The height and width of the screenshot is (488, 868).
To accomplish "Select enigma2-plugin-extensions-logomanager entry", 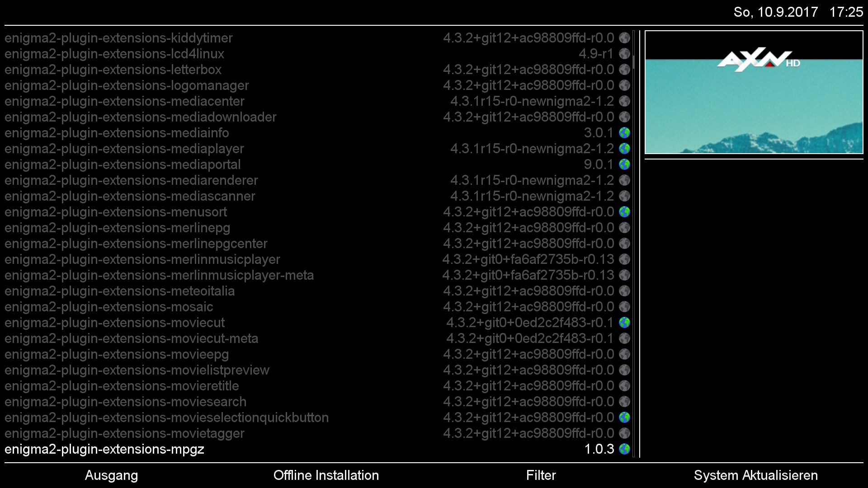I will click(x=317, y=85).
